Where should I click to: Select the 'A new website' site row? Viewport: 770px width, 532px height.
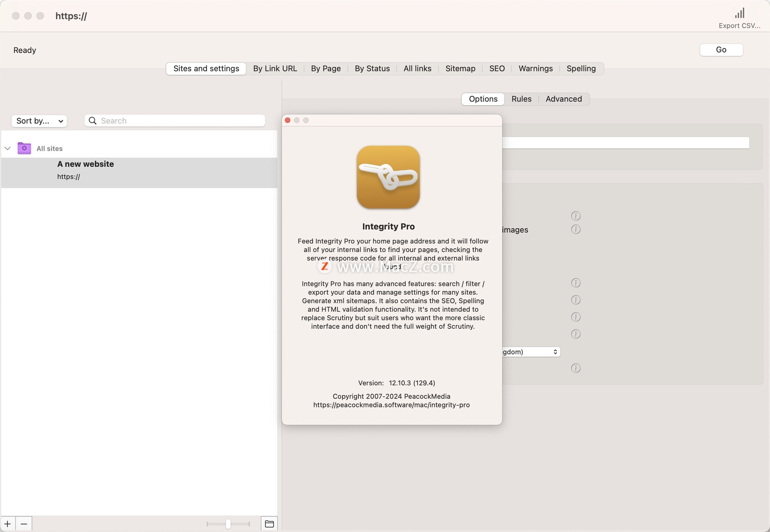[139, 173]
